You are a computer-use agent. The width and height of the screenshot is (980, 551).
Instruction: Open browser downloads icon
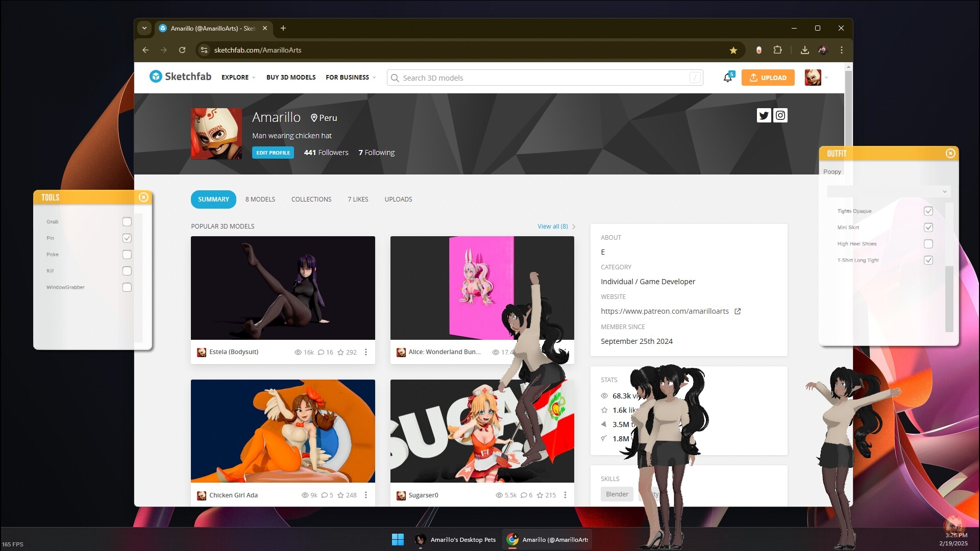(x=805, y=50)
